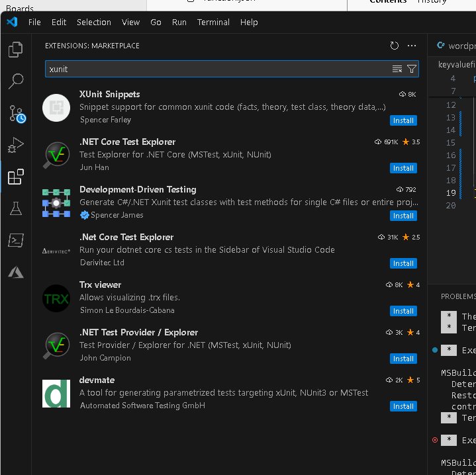Click publisher name Derivitec Ltd

point(102,263)
